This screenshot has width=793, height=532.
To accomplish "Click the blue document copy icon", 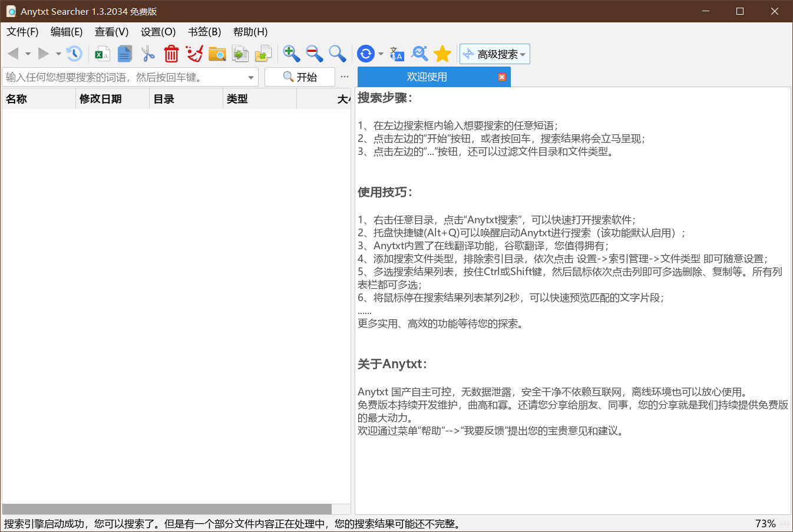I will click(x=124, y=54).
